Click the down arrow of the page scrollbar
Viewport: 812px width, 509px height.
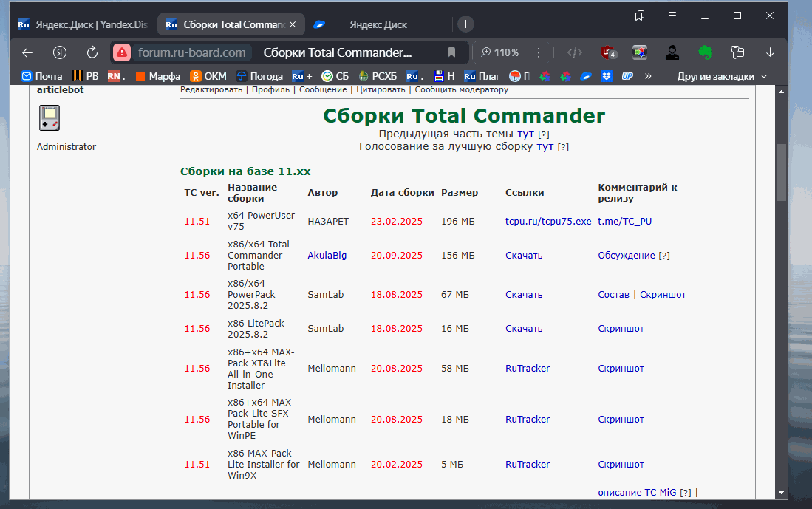(781, 492)
